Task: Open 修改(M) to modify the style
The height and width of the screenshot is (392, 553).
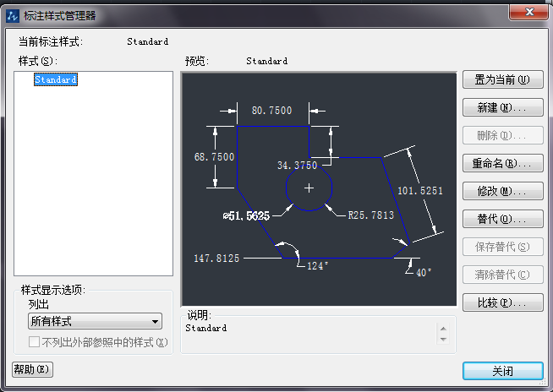Action: click(x=502, y=191)
